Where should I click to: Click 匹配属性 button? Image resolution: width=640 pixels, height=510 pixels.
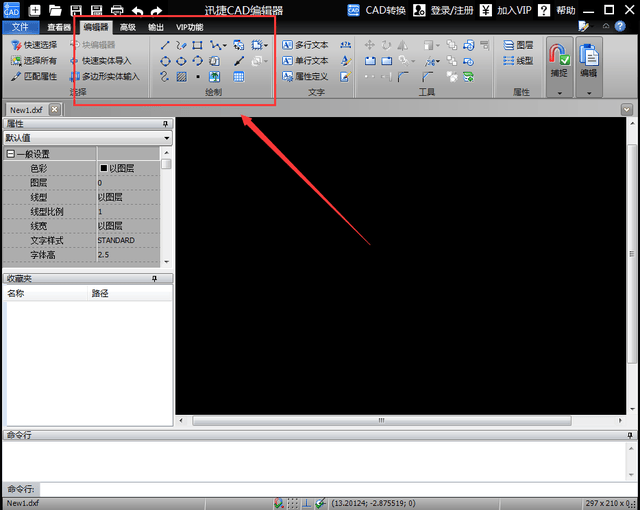(x=34, y=76)
